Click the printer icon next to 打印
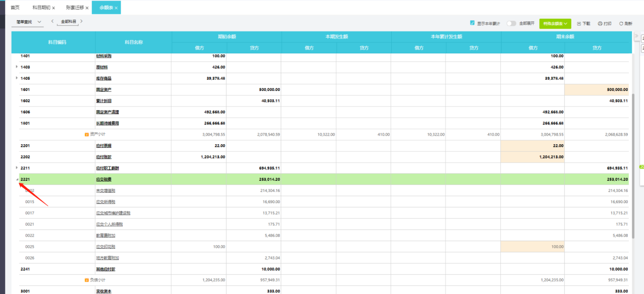The width and height of the screenshot is (644, 294). tap(600, 23)
